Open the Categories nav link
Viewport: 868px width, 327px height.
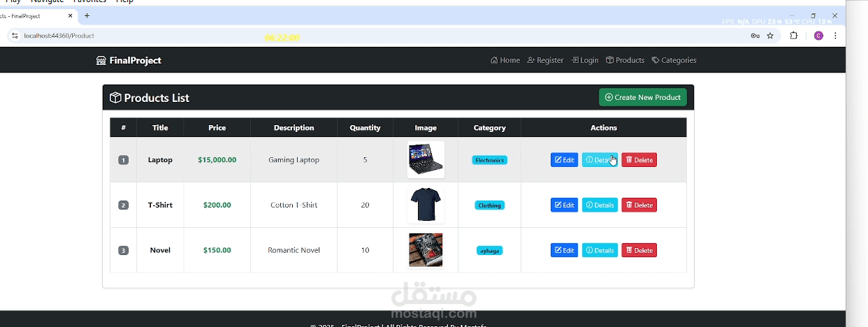(x=674, y=60)
